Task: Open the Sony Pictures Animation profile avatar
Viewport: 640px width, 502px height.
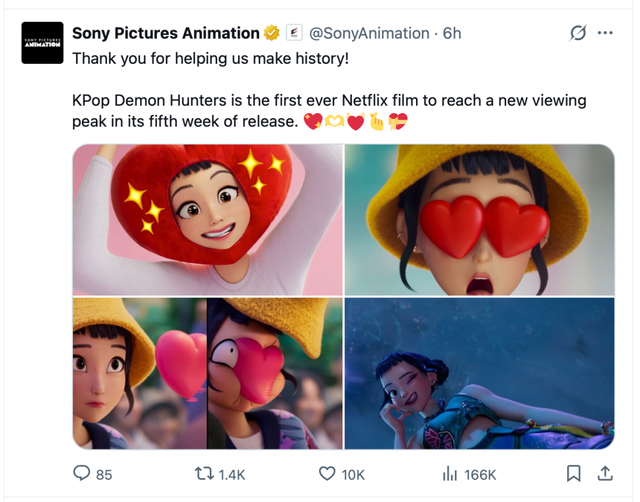Action: click(42, 43)
